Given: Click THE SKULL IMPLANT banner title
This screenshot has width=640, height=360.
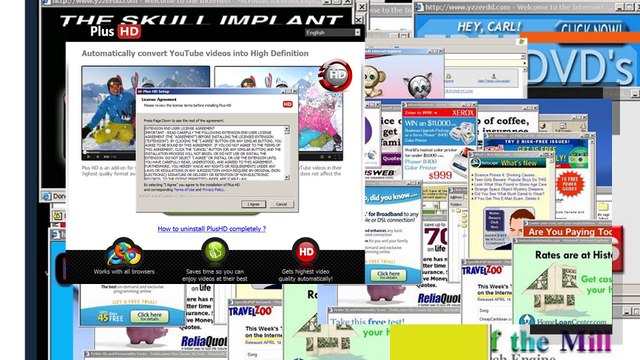Looking at the screenshot, I should coord(201,20).
